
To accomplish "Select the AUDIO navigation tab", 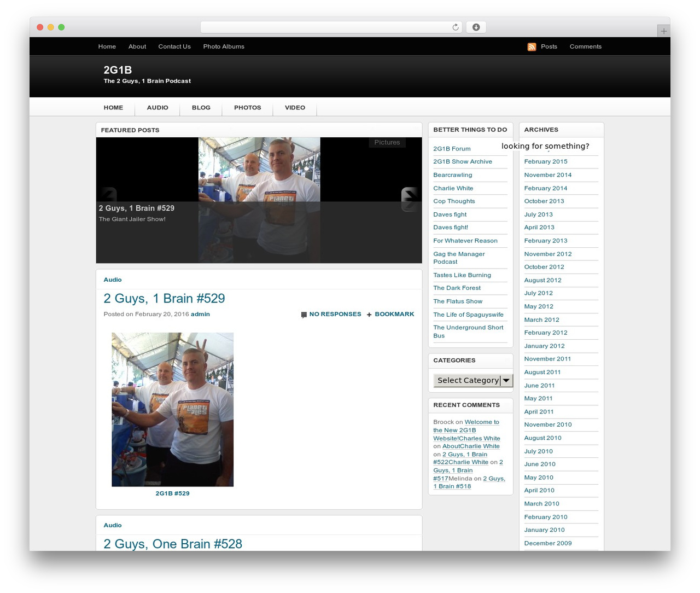I will pos(157,108).
